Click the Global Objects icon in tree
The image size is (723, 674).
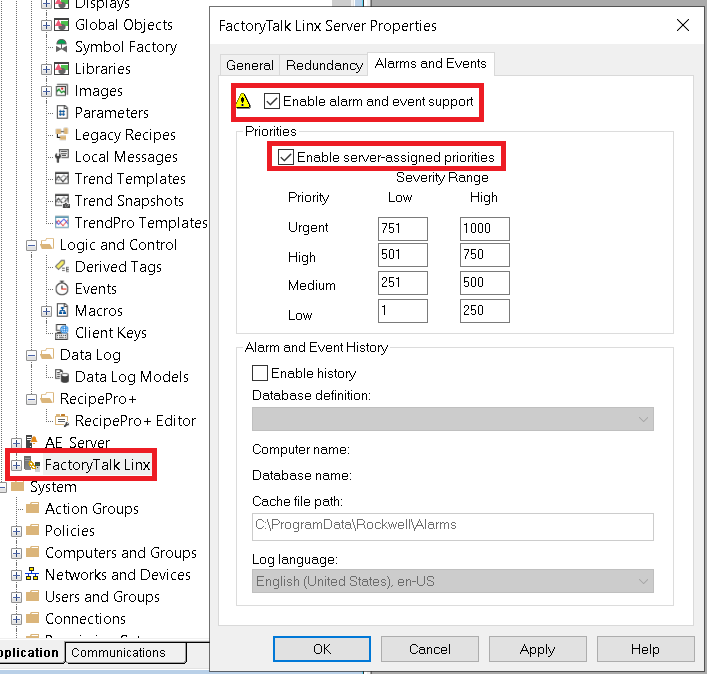[62, 24]
